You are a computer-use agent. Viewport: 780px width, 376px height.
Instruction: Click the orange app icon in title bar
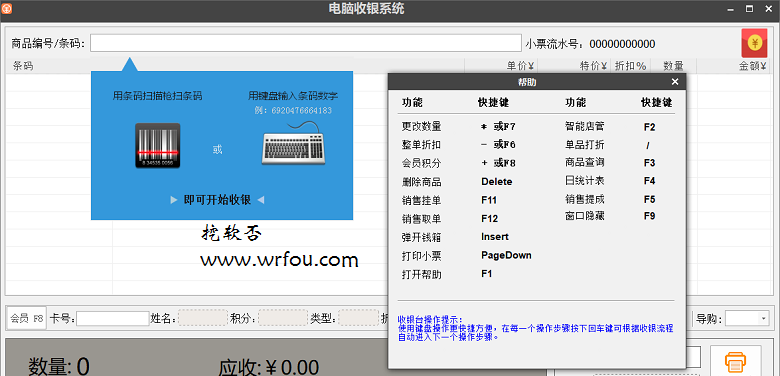click(6, 8)
